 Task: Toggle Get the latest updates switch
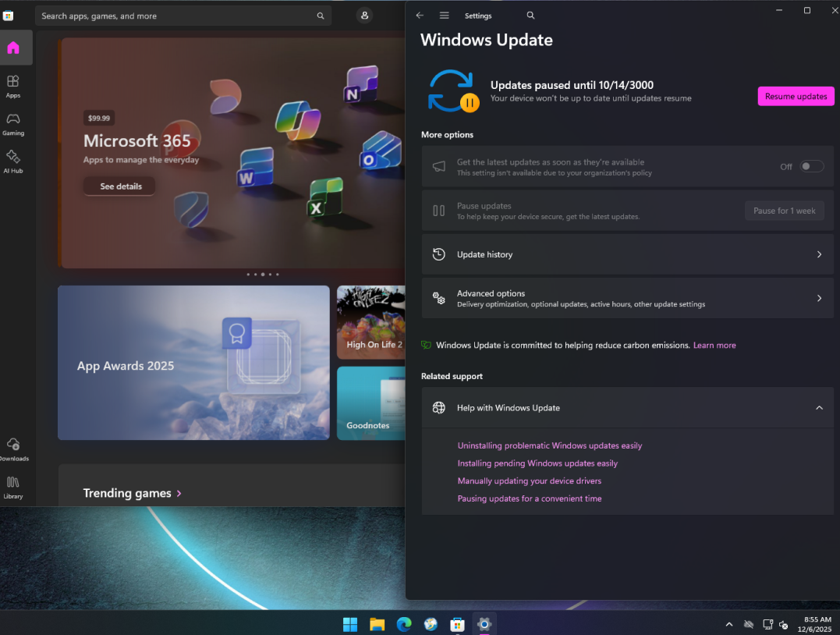[x=811, y=167]
